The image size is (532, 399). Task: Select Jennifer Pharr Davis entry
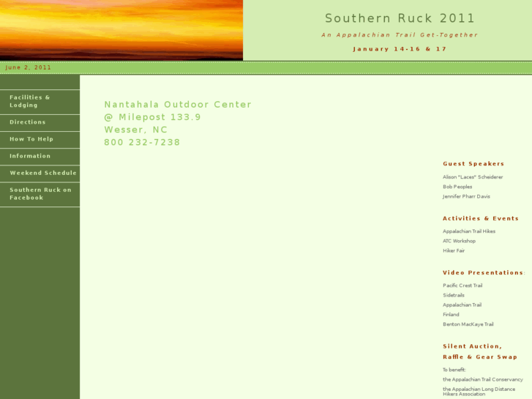(466, 196)
